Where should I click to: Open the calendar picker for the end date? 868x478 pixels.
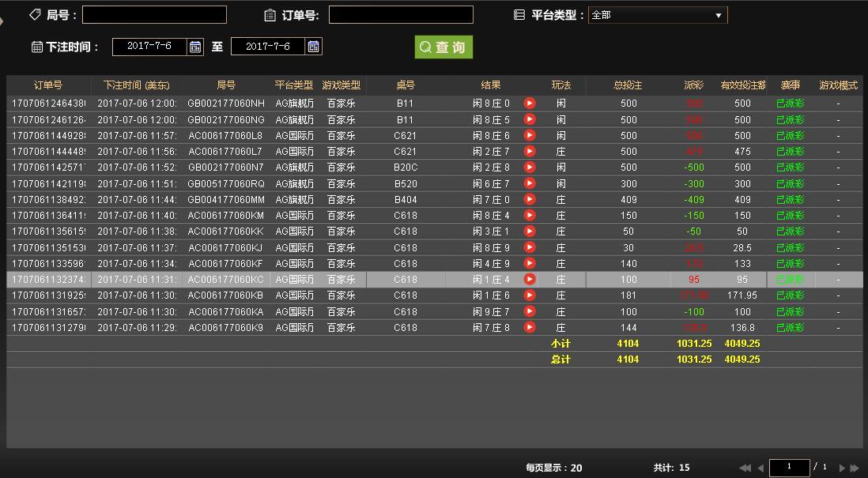tap(312, 46)
